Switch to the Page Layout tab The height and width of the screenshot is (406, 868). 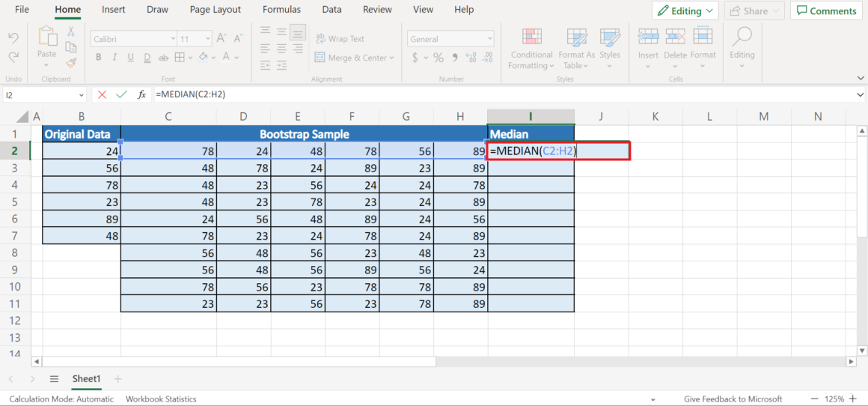coord(216,10)
